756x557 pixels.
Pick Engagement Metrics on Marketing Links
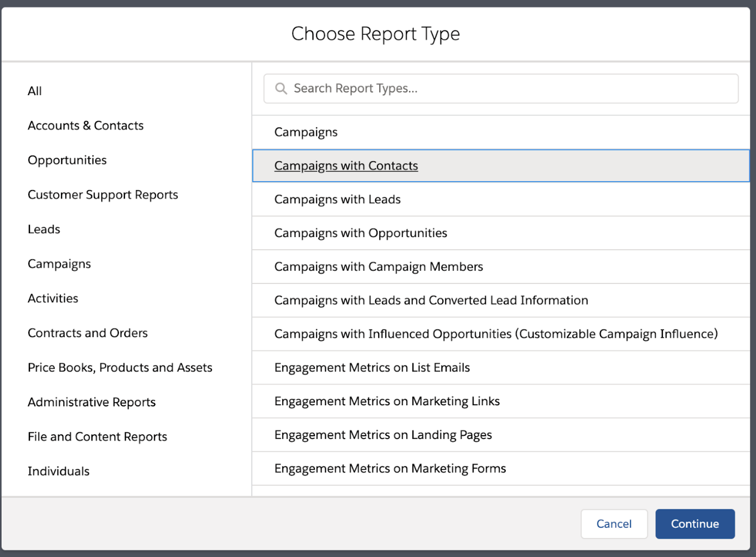point(501,401)
